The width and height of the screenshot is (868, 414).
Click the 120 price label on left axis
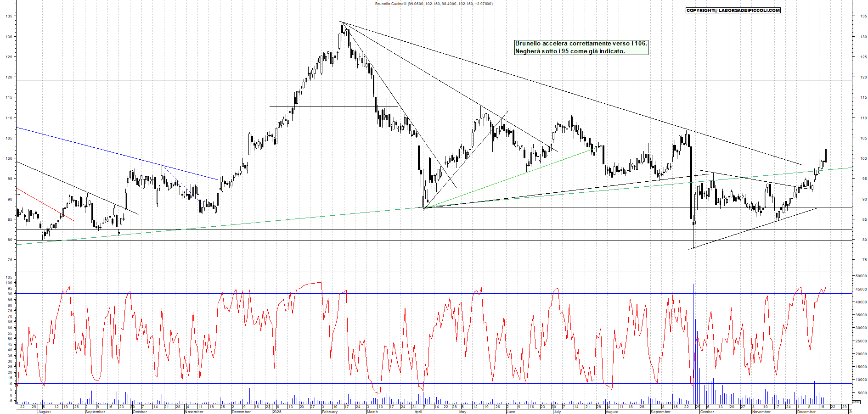(9, 77)
